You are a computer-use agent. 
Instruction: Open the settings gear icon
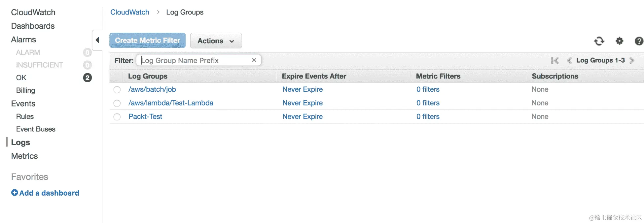coord(620,41)
